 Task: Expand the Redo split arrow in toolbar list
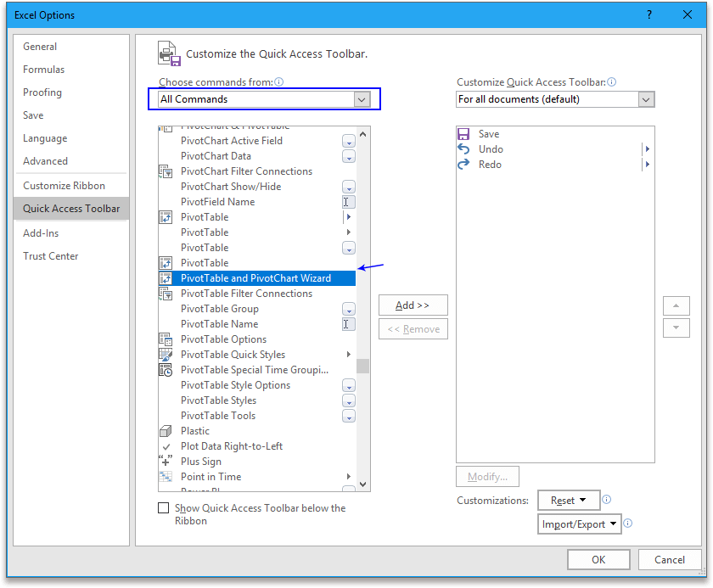tap(647, 165)
